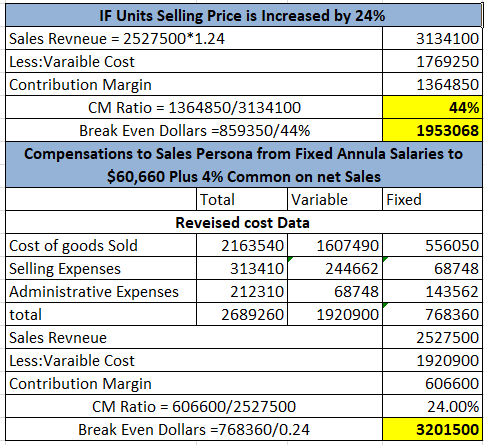Select 'Contribution Margin' label beside 606600
Image resolution: width=484 pixels, height=445 pixels.
194,383
